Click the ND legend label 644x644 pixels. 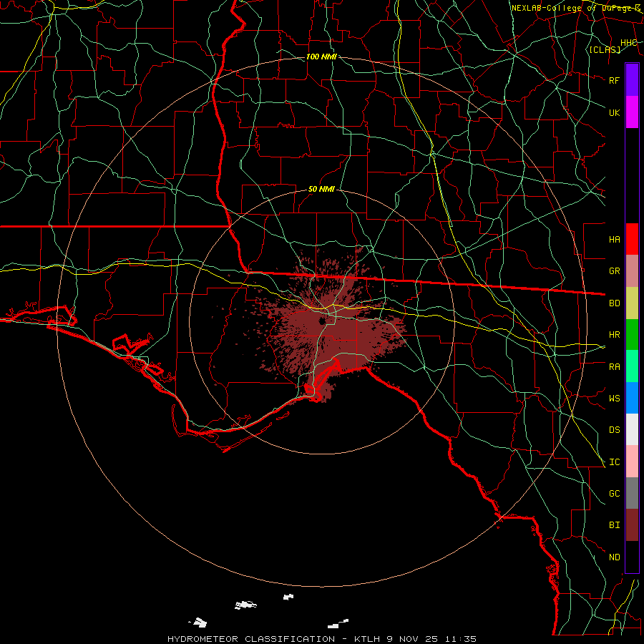coord(614,557)
